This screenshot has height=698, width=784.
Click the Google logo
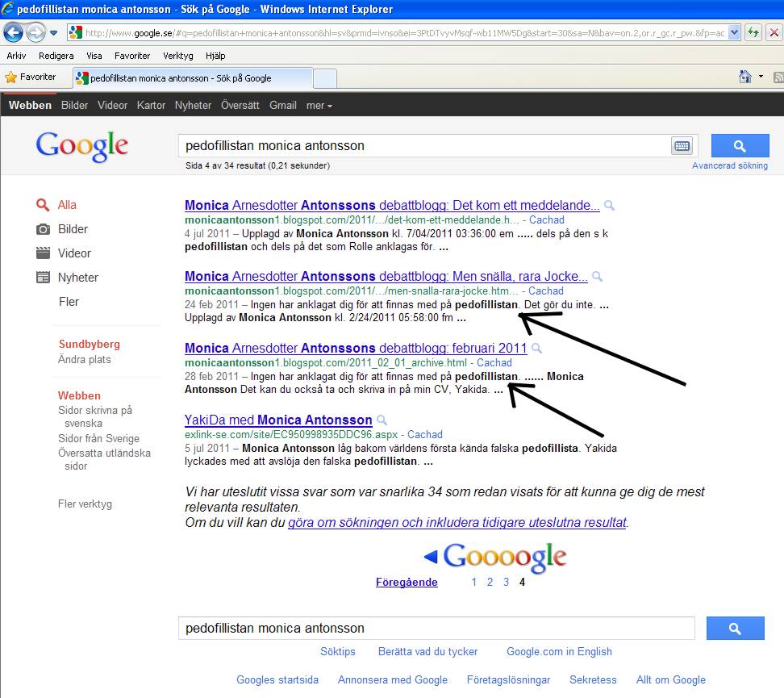(x=82, y=147)
